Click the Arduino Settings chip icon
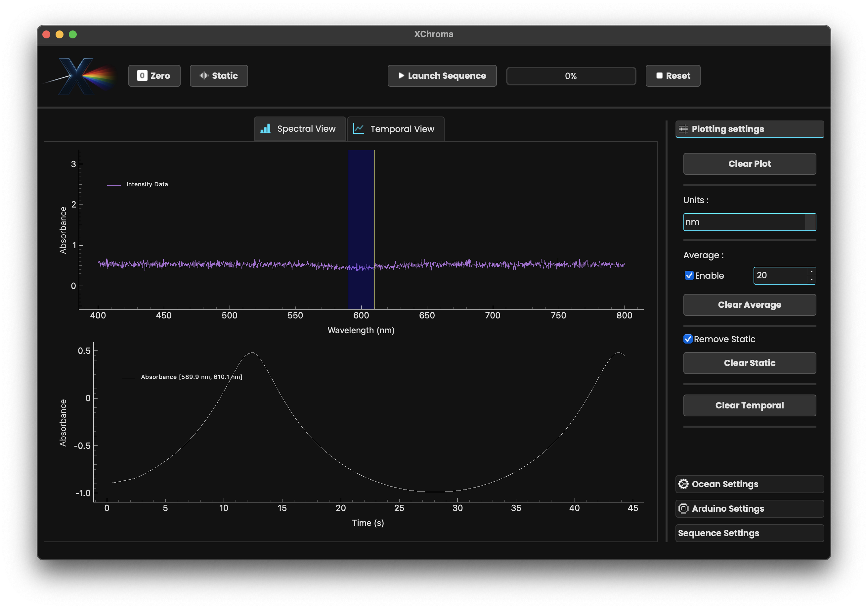Image resolution: width=868 pixels, height=609 pixels. point(683,509)
